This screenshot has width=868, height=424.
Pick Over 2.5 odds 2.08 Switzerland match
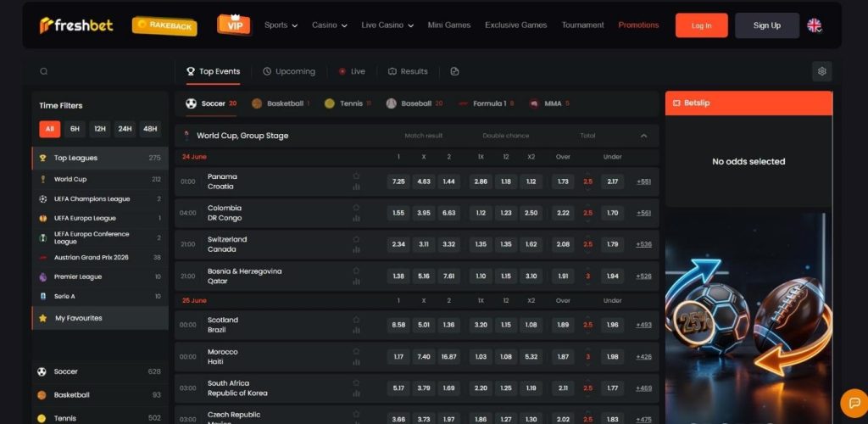[563, 244]
